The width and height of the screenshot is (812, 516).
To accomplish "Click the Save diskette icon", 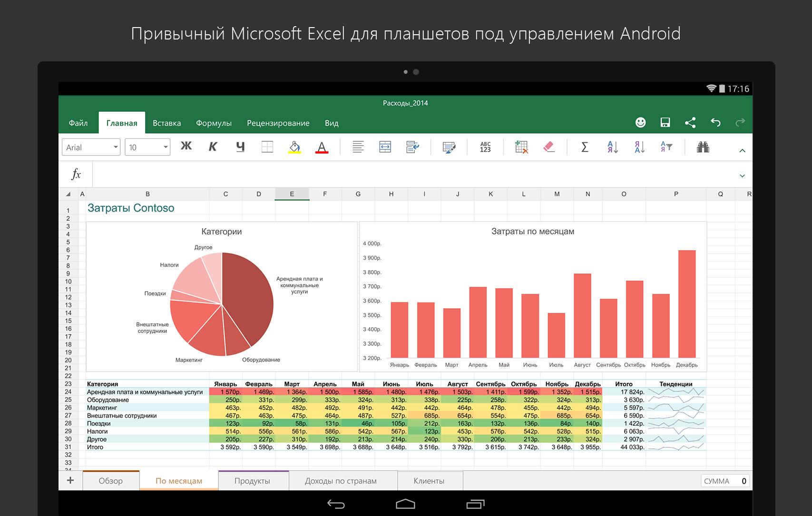I will tap(665, 123).
